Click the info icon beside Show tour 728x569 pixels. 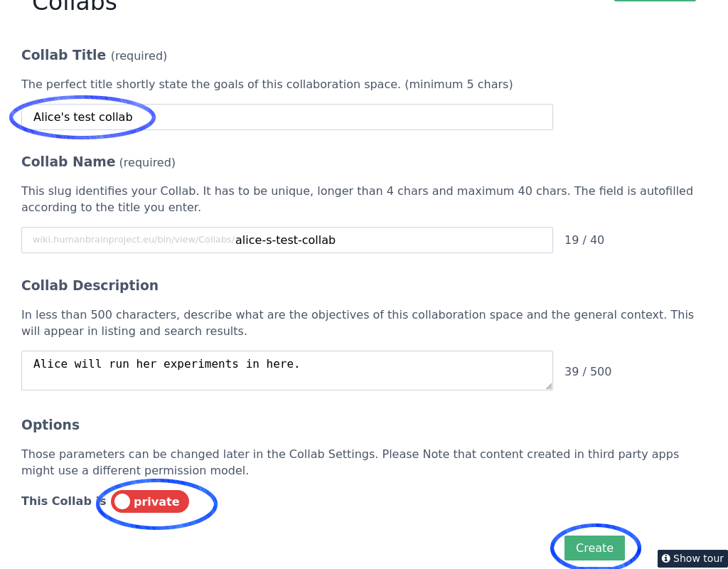point(666,558)
